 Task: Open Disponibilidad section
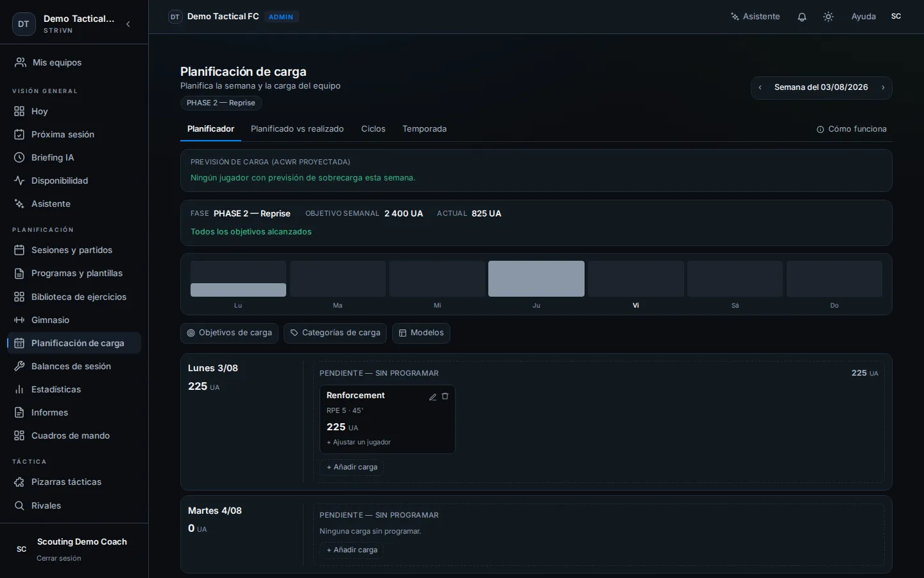coord(74,180)
